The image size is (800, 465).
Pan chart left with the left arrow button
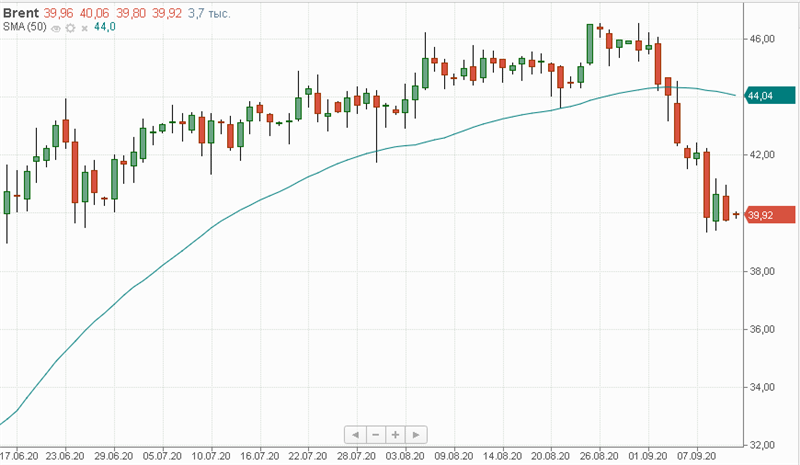coord(355,435)
